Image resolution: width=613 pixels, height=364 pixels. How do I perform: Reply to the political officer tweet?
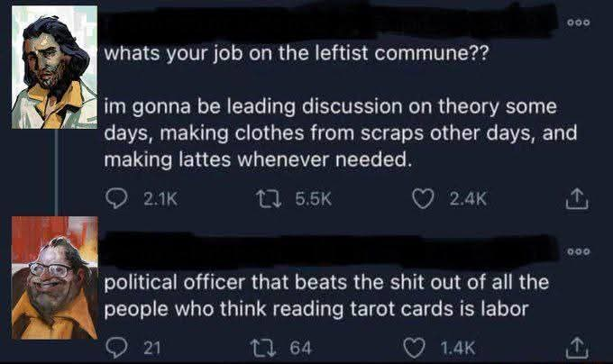pos(116,348)
